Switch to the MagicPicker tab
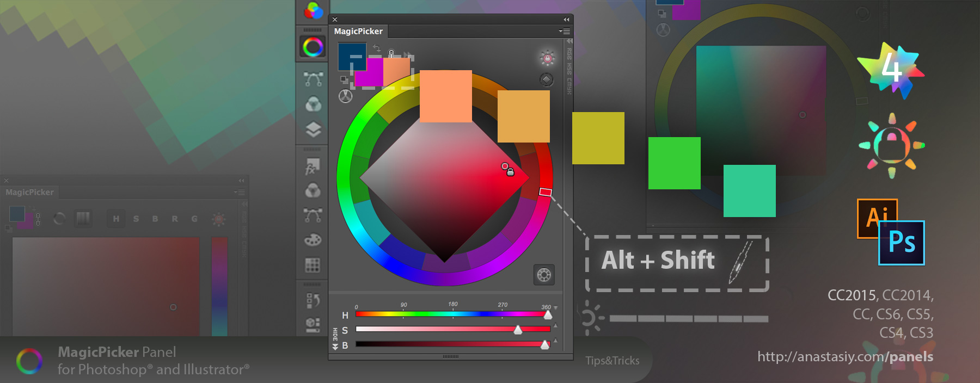This screenshot has width=980, height=383. pyautogui.click(x=358, y=32)
